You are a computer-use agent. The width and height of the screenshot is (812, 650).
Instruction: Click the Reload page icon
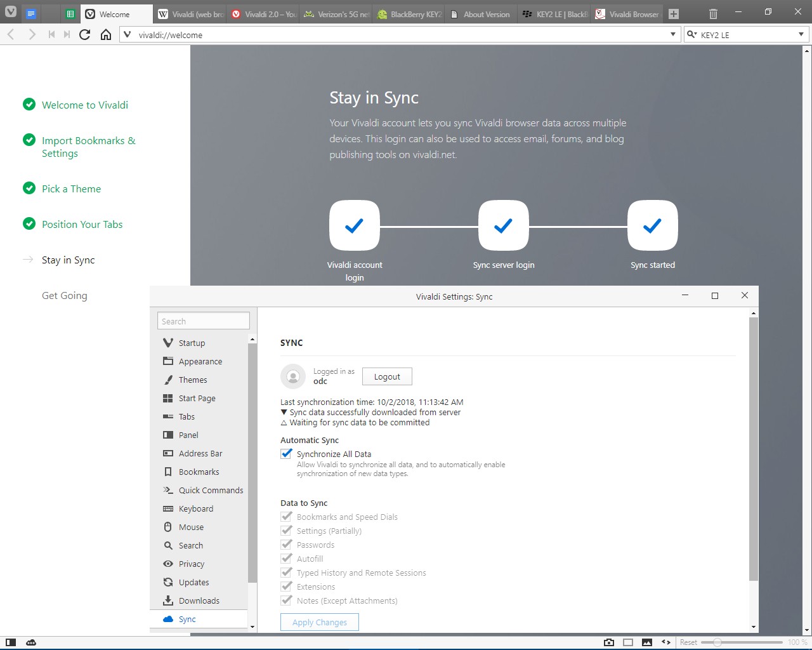pyautogui.click(x=84, y=35)
